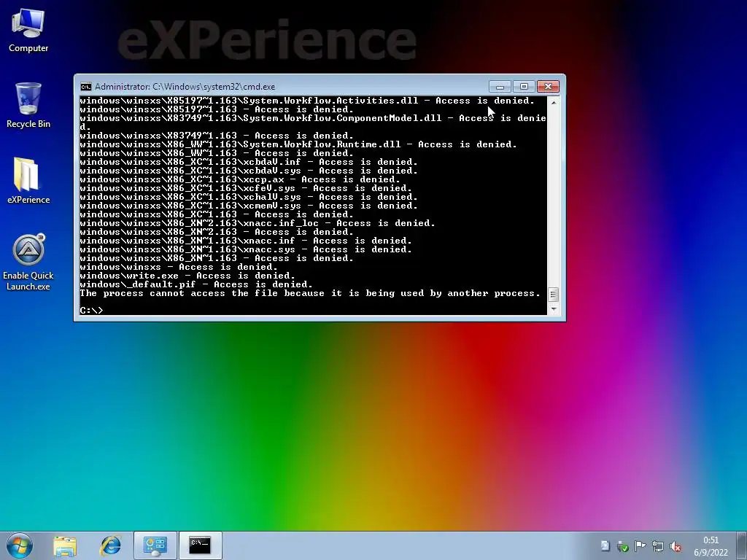Viewport: 747px width, 560px height.
Task: Click the cmd window title bar text
Action: pos(185,87)
